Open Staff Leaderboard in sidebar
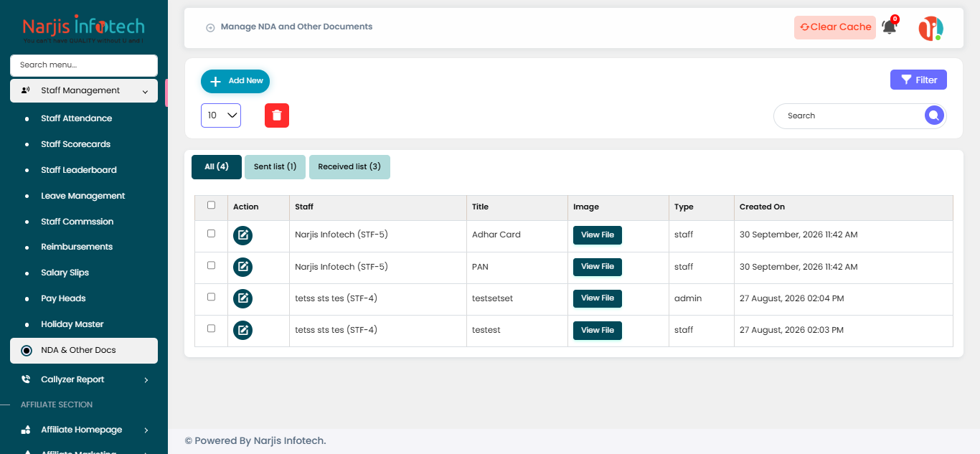980x454 pixels. 79,170
